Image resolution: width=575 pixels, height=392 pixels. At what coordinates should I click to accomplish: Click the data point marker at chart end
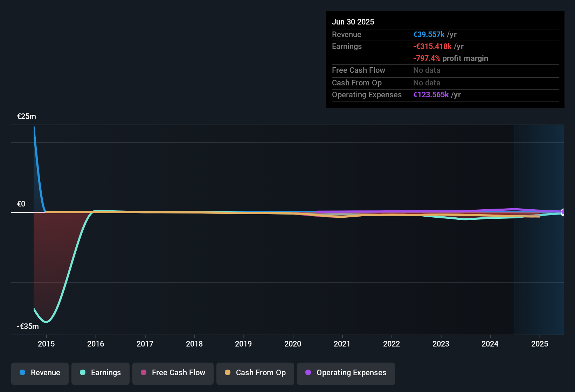coord(563,212)
